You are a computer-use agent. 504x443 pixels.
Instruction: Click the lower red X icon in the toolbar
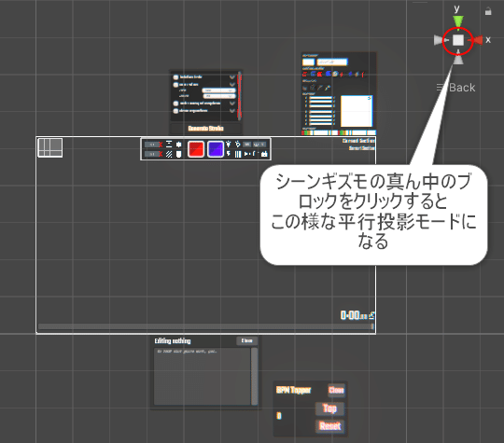(x=161, y=154)
